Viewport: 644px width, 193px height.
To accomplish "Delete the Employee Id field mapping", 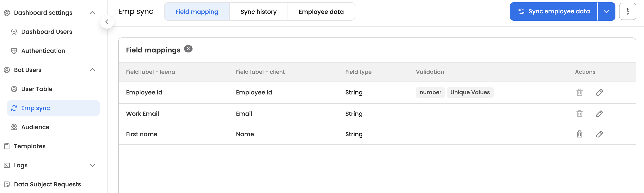I will [579, 92].
